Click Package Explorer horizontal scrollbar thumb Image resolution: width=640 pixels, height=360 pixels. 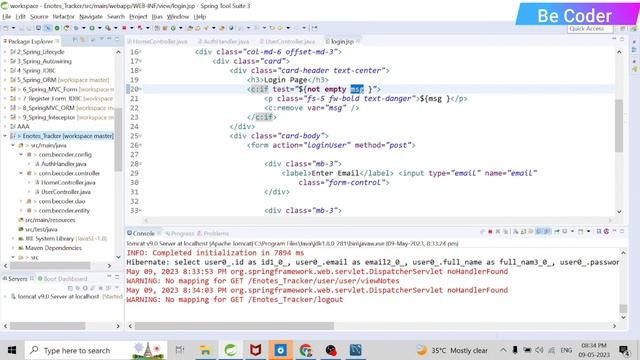(50, 266)
